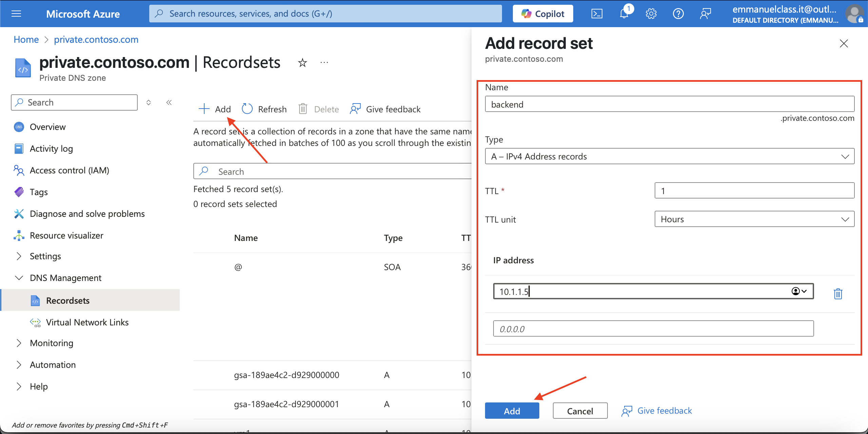Image resolution: width=868 pixels, height=434 pixels.
Task: Close the Add record set panel
Action: 844,43
